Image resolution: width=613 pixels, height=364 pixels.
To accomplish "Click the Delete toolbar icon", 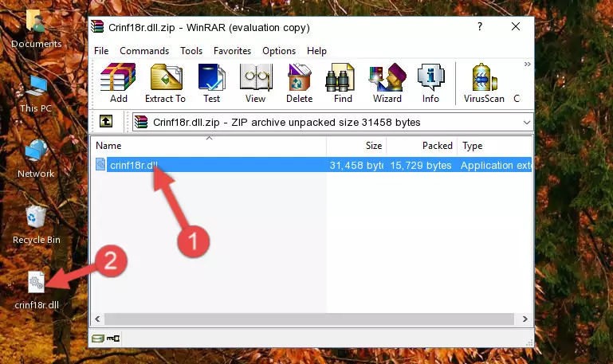I will pos(300,83).
